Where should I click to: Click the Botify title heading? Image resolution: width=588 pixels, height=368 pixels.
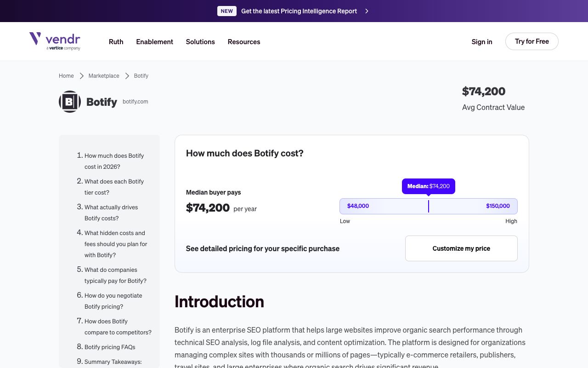pyautogui.click(x=102, y=102)
